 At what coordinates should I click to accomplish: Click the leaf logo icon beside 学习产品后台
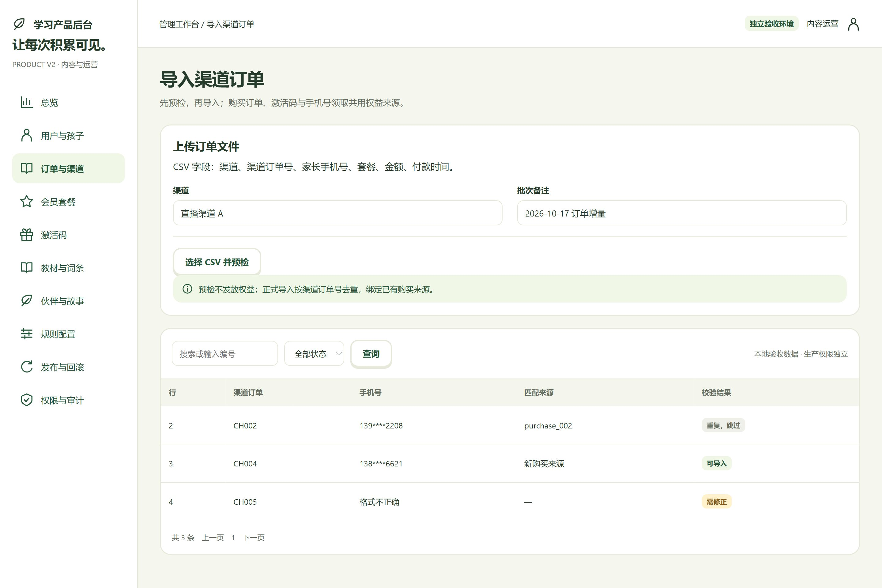click(19, 24)
